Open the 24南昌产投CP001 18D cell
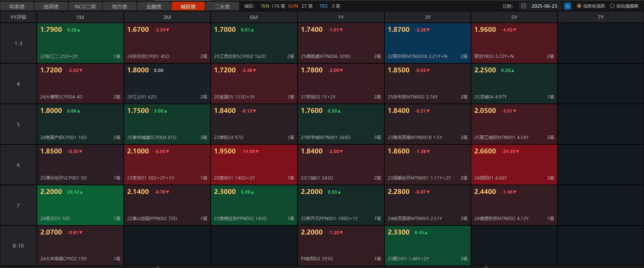The width and height of the screenshot is (644, 268). click(x=80, y=124)
